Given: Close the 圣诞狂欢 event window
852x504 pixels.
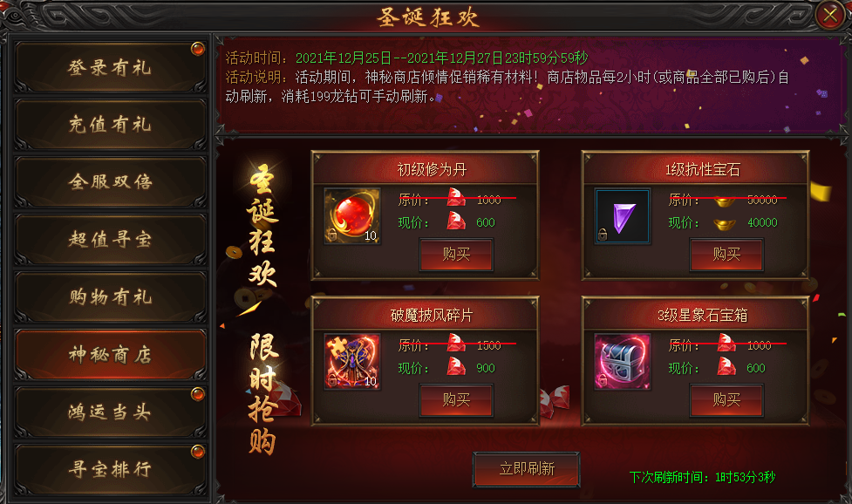Looking at the screenshot, I should (x=830, y=15).
